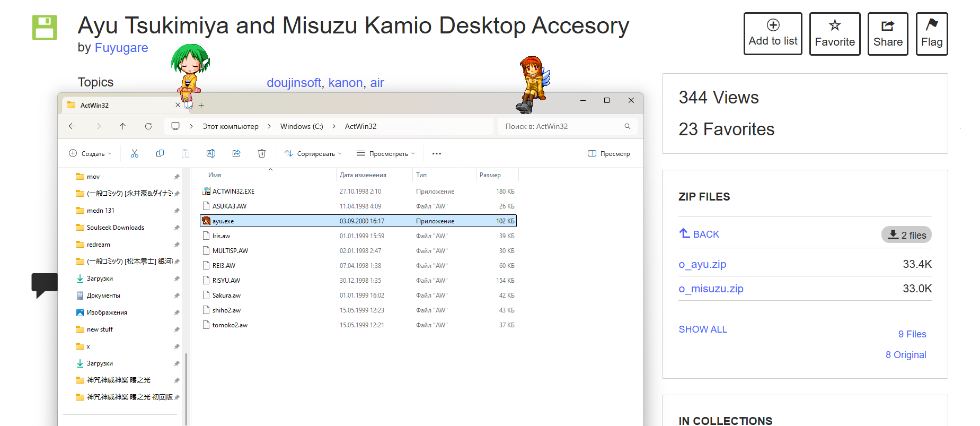This screenshot has height=426, width=980.
Task: Sort by Дата изменения column
Action: tap(363, 175)
